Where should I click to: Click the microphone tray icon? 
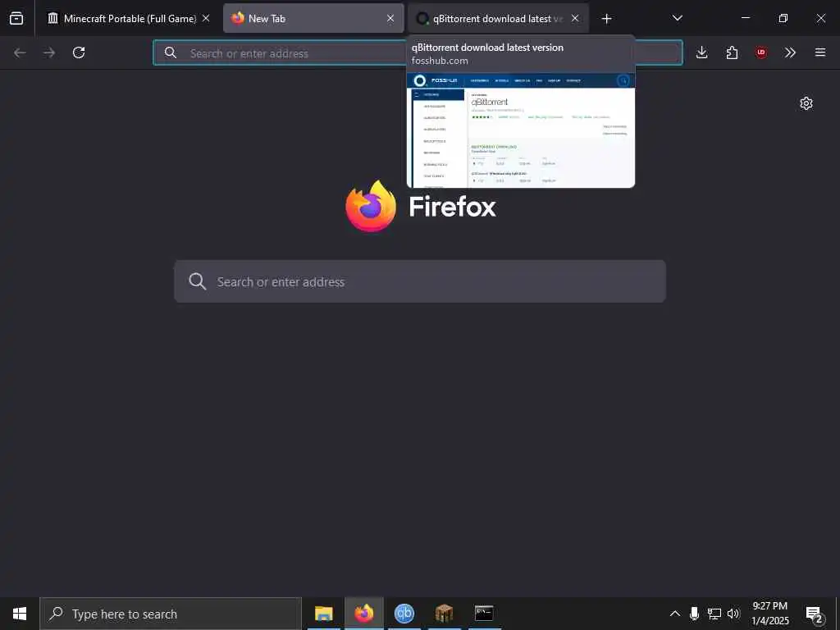point(694,614)
